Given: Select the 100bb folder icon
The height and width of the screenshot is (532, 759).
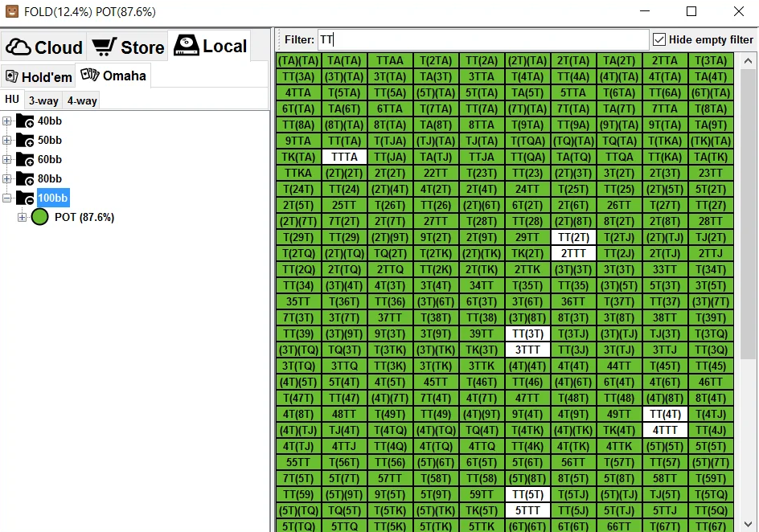Looking at the screenshot, I should tap(25, 198).
